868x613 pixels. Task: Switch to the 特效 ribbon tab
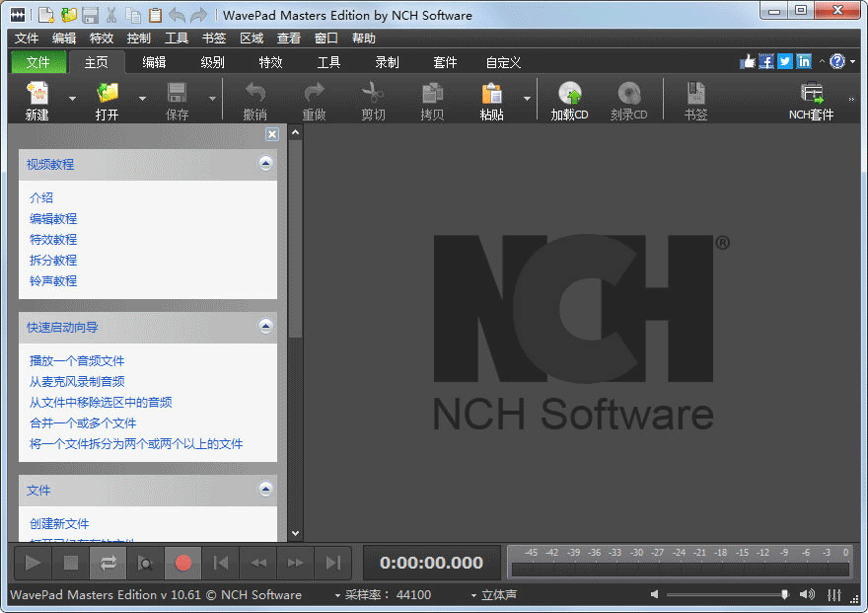pos(270,62)
